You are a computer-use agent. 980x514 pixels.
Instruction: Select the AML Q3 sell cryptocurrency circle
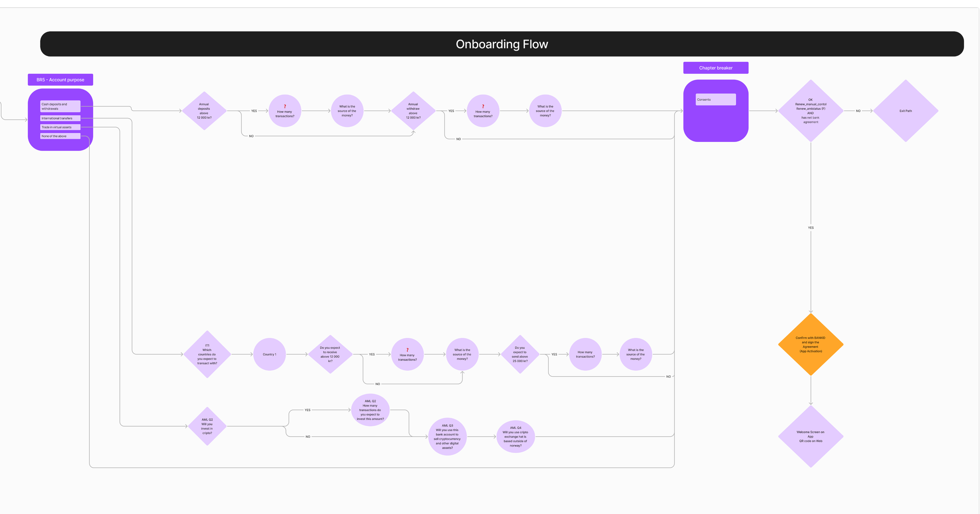click(x=447, y=437)
